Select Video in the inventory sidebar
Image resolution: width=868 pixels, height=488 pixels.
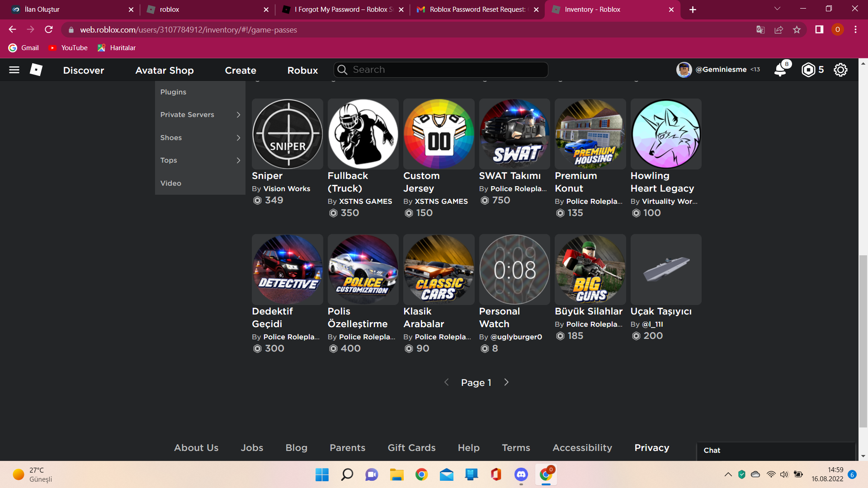pyautogui.click(x=171, y=183)
